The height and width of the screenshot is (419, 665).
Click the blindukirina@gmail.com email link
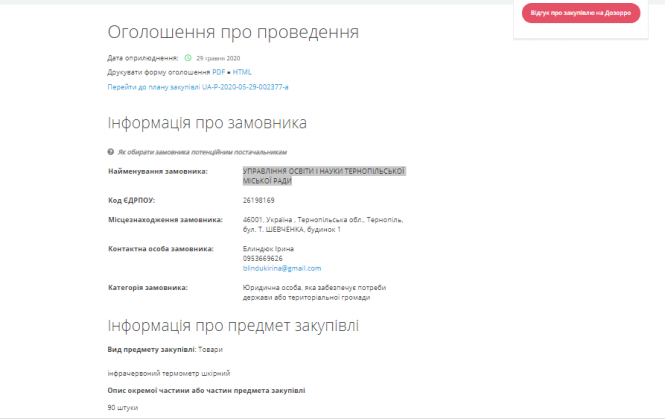click(x=281, y=268)
